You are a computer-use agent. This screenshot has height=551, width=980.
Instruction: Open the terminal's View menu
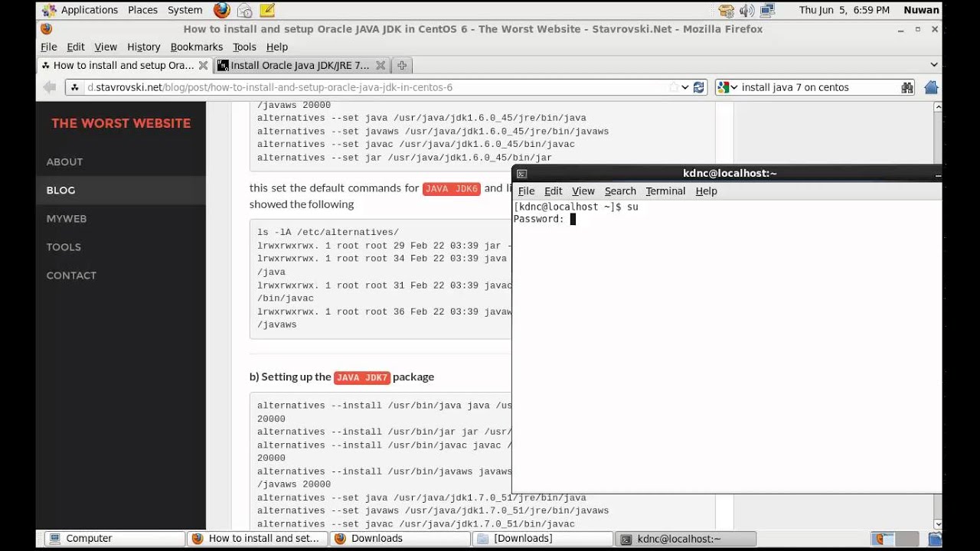[583, 191]
